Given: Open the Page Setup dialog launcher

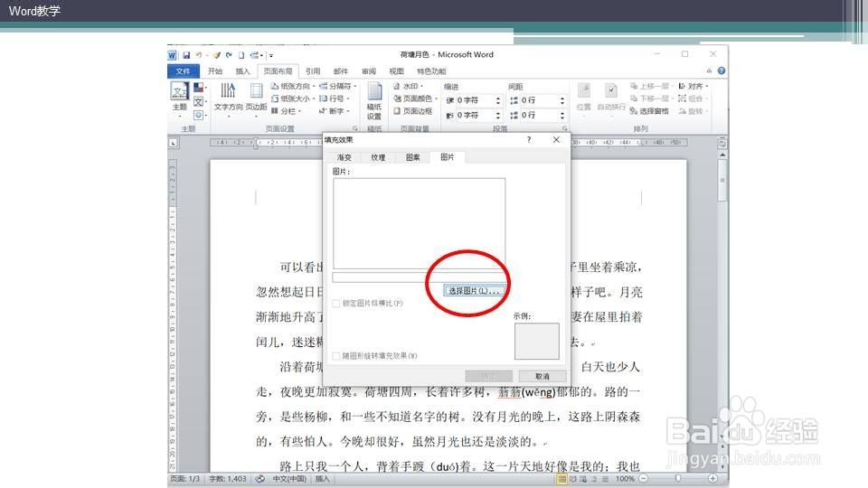Looking at the screenshot, I should pos(355,128).
